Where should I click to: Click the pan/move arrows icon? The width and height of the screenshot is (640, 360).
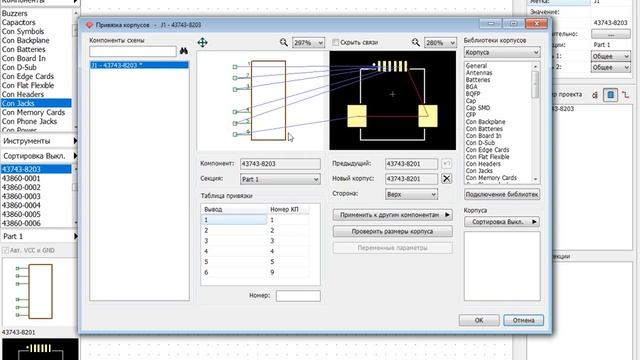tap(202, 42)
